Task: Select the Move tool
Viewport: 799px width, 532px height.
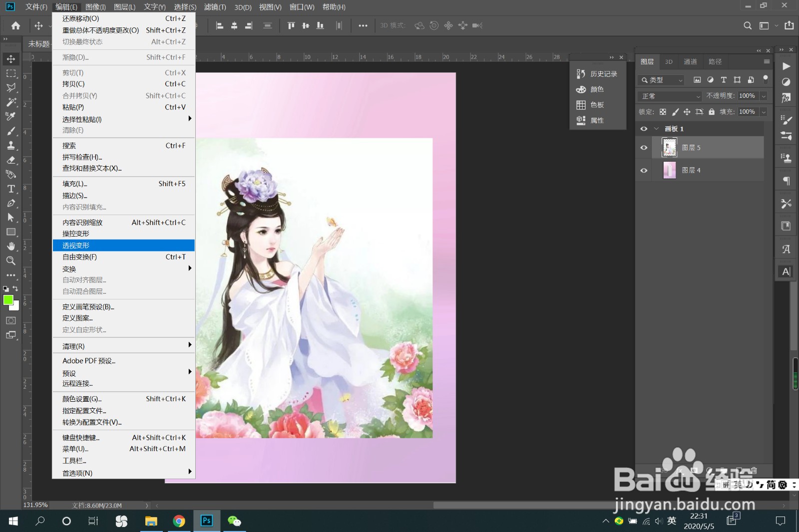Action: [10, 59]
